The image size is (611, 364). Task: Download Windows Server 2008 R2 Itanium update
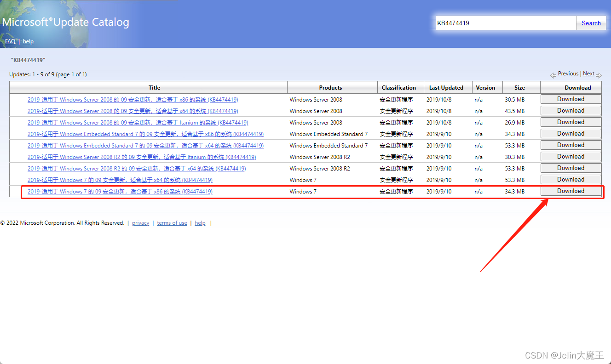pos(571,157)
